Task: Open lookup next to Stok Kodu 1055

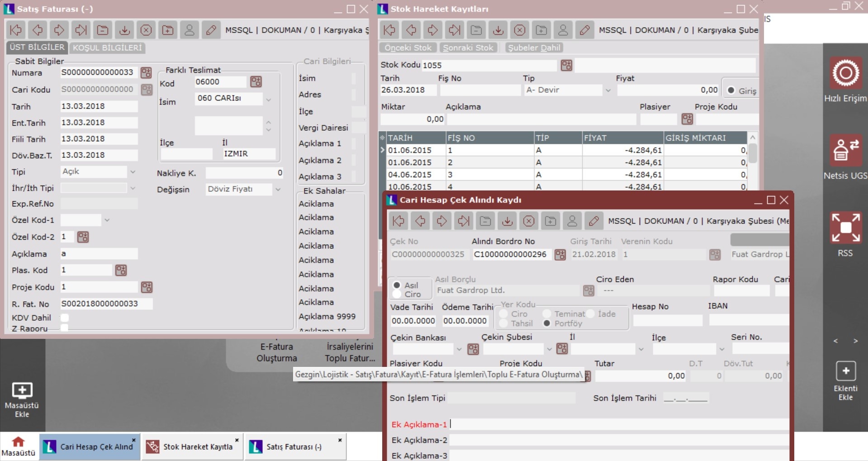Action: [x=566, y=65]
